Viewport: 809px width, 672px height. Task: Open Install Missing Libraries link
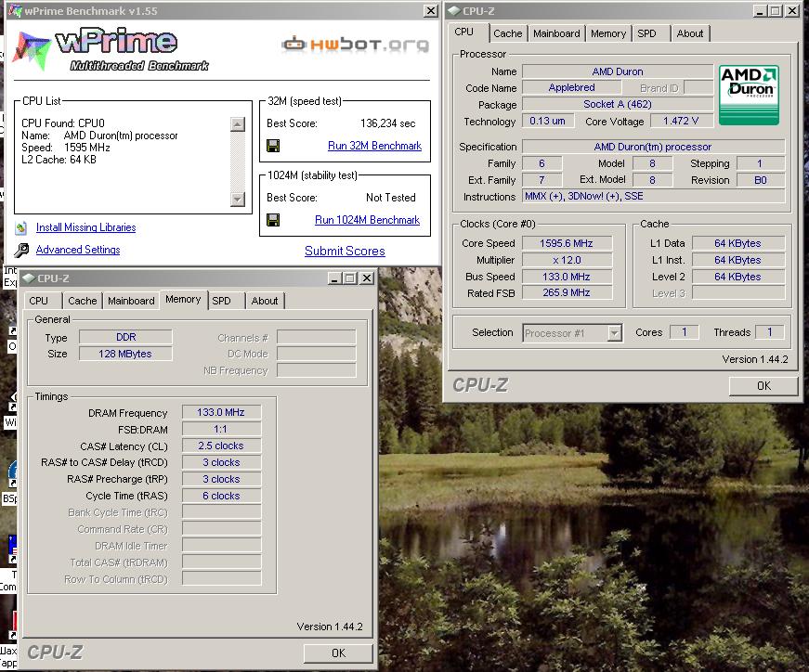(x=85, y=227)
